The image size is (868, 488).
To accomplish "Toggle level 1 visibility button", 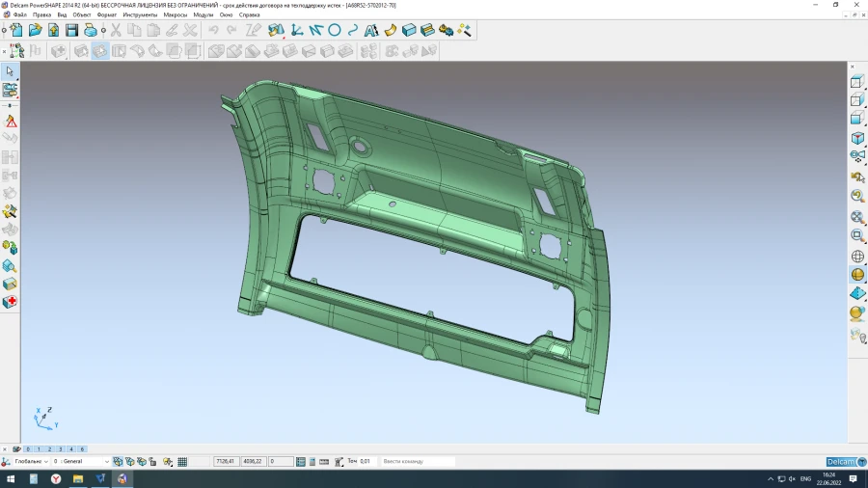I will (39, 449).
